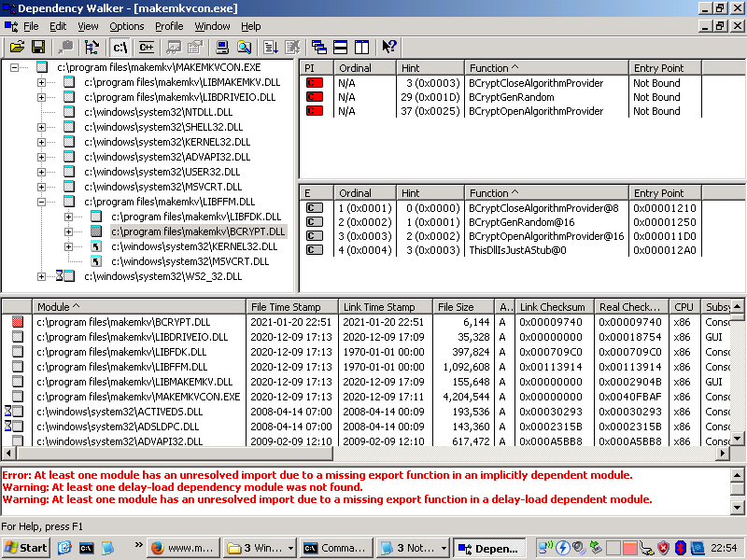Screen dimensions: 747x560
Task: Start profiling using the toolbar icon
Action: click(x=271, y=47)
